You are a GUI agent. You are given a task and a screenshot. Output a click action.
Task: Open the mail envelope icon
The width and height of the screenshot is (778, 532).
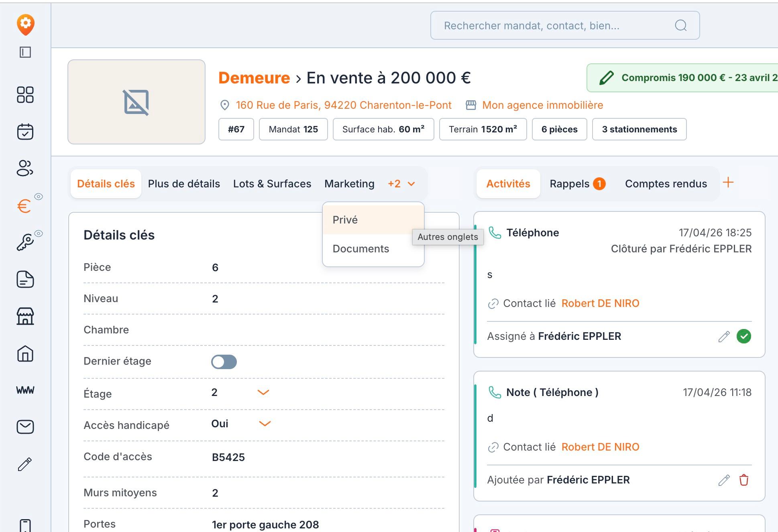click(x=25, y=427)
